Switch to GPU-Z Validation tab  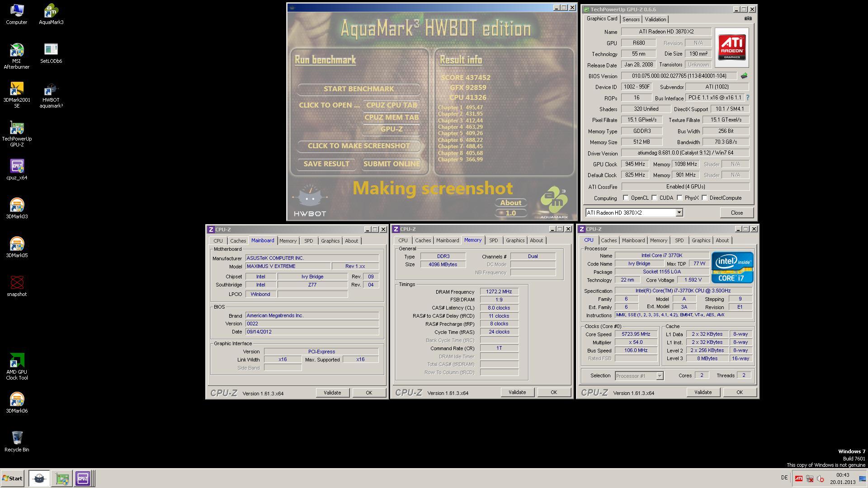[655, 19]
